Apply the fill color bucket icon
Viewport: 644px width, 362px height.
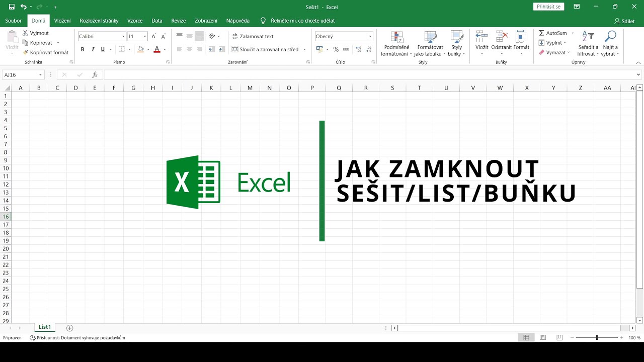click(140, 49)
